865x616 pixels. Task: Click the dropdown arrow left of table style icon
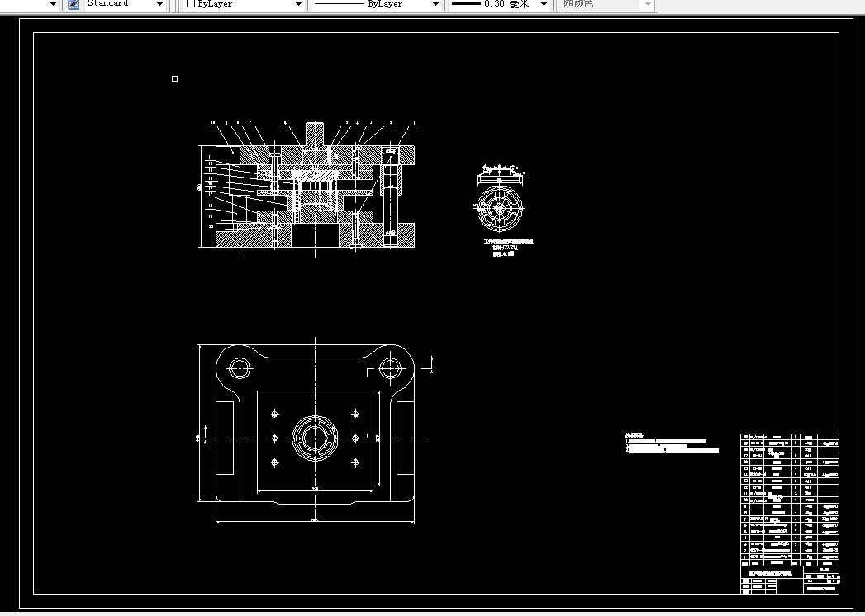pyautogui.click(x=53, y=4)
